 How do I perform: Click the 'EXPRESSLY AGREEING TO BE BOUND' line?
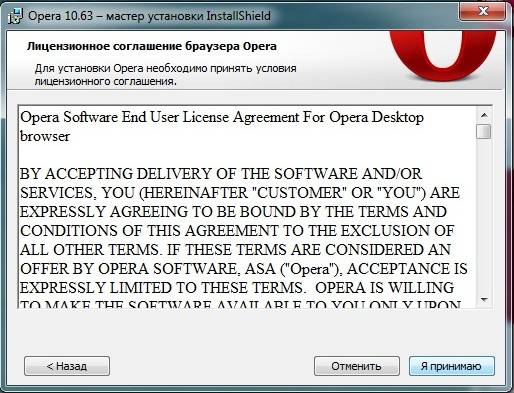(x=233, y=212)
